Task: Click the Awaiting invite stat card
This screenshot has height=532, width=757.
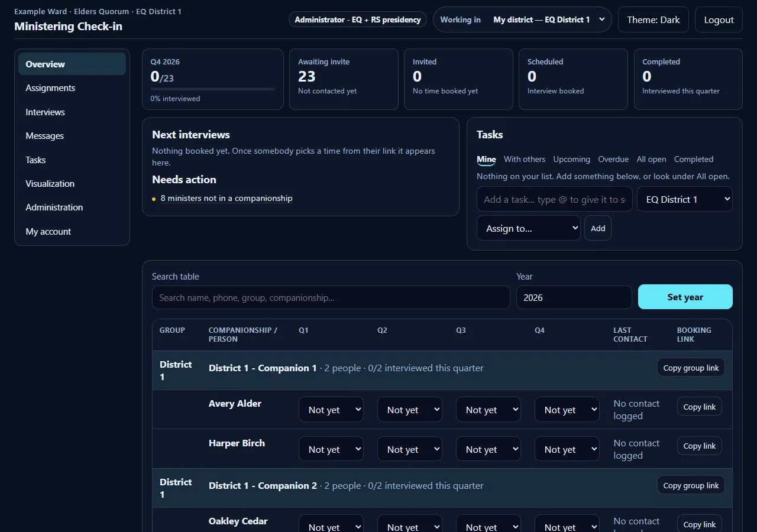Action: tap(344, 79)
